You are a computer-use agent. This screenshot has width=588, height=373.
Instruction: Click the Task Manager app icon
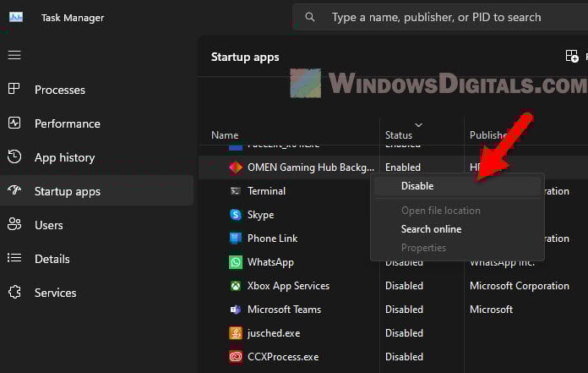pyautogui.click(x=16, y=17)
